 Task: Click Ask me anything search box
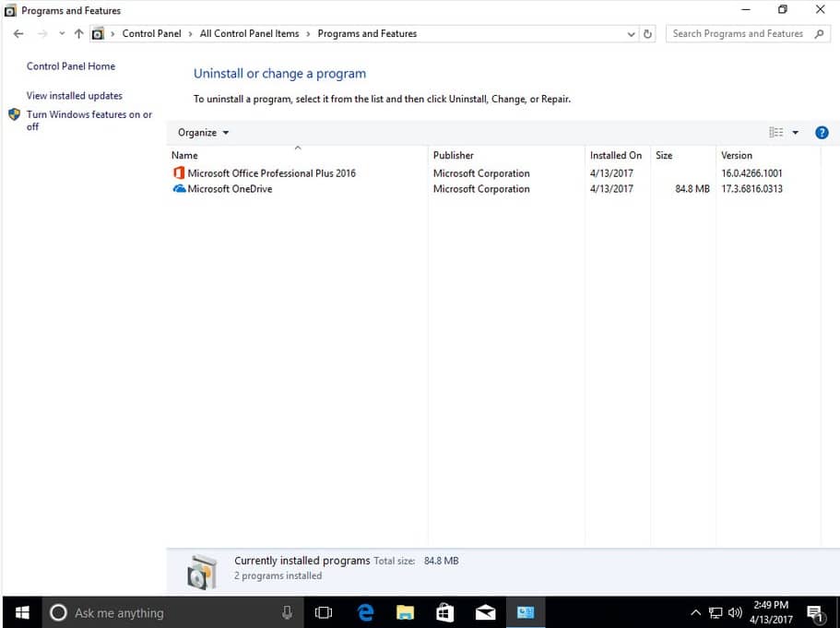tap(172, 612)
